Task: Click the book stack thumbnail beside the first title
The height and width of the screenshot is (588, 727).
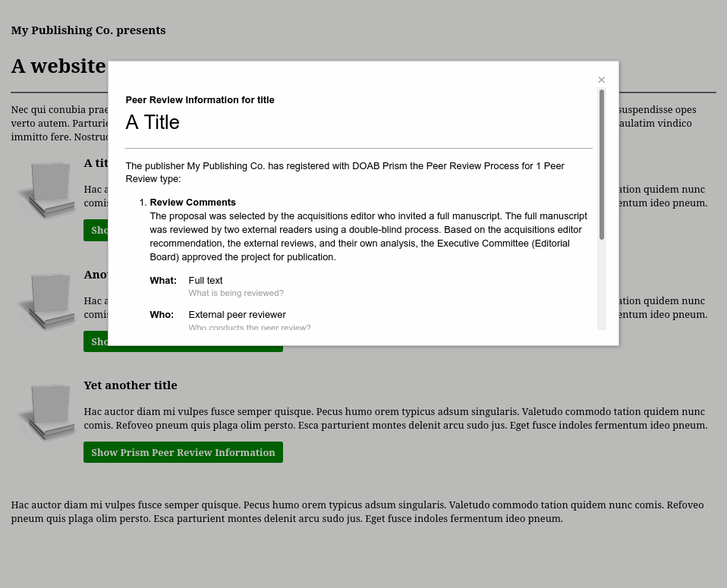Action: click(x=46, y=190)
